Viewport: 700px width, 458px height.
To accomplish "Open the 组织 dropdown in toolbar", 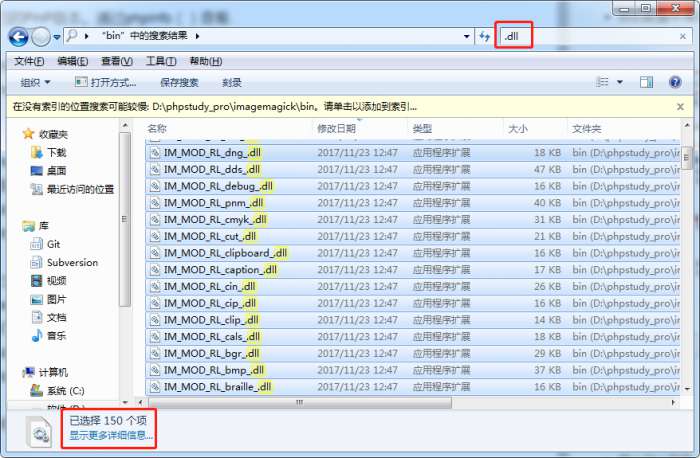I will point(35,83).
